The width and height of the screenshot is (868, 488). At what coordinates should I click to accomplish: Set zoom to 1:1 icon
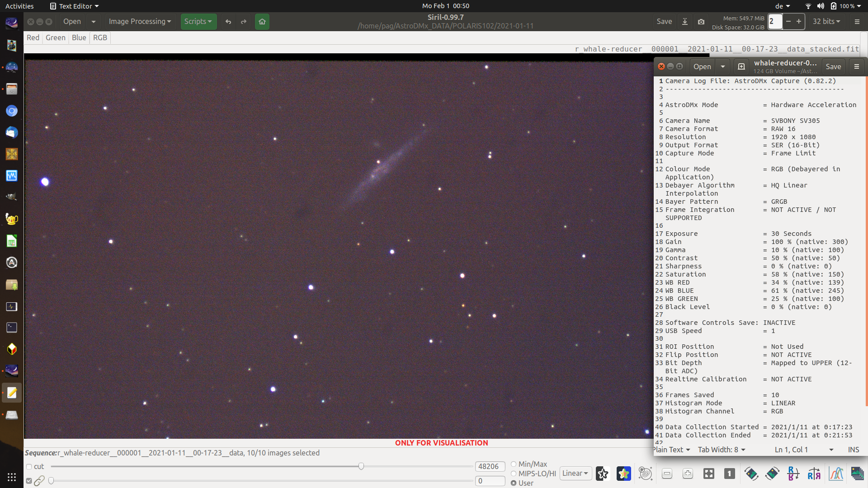tap(730, 474)
